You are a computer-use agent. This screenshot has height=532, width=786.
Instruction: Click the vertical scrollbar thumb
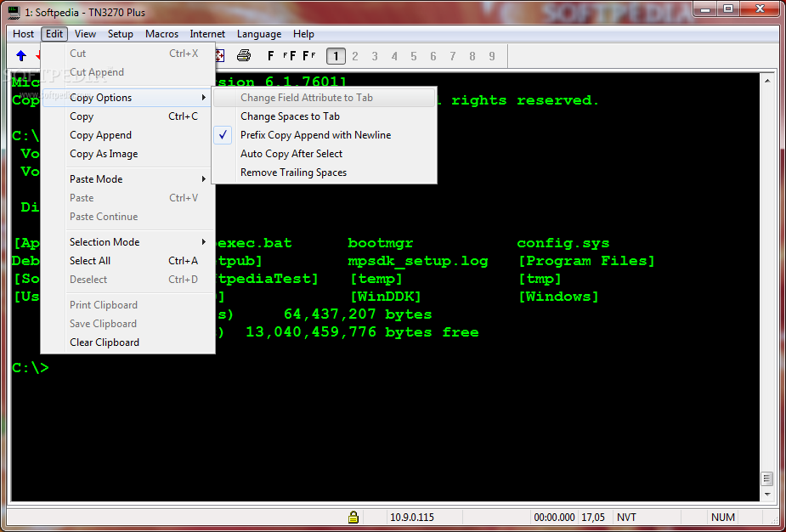pos(767,478)
